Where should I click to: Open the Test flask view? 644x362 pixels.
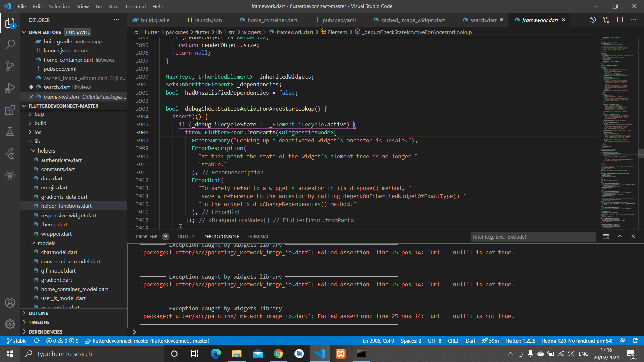click(x=10, y=132)
